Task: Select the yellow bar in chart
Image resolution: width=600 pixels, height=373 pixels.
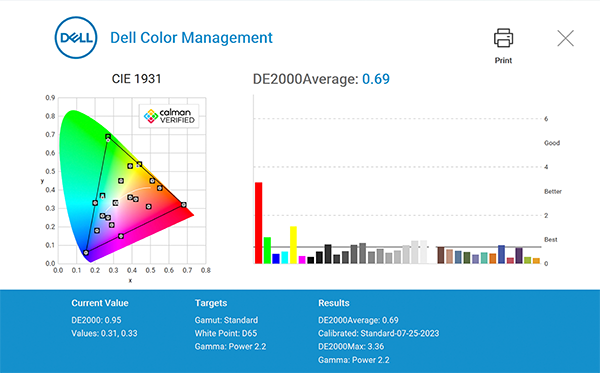Action: click(293, 245)
